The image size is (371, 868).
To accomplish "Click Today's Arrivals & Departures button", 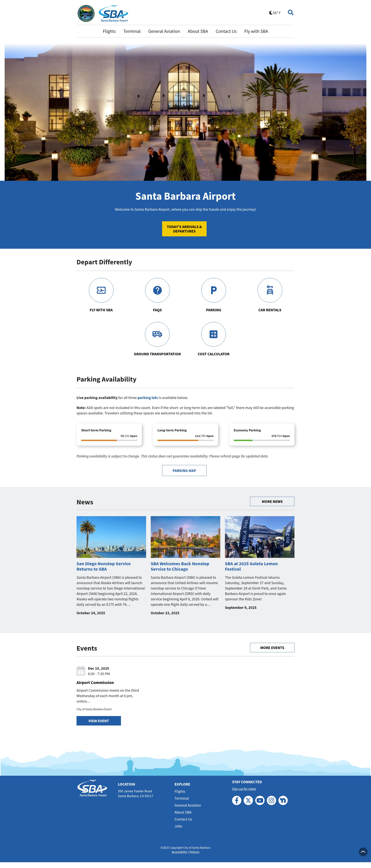I will pyautogui.click(x=184, y=229).
